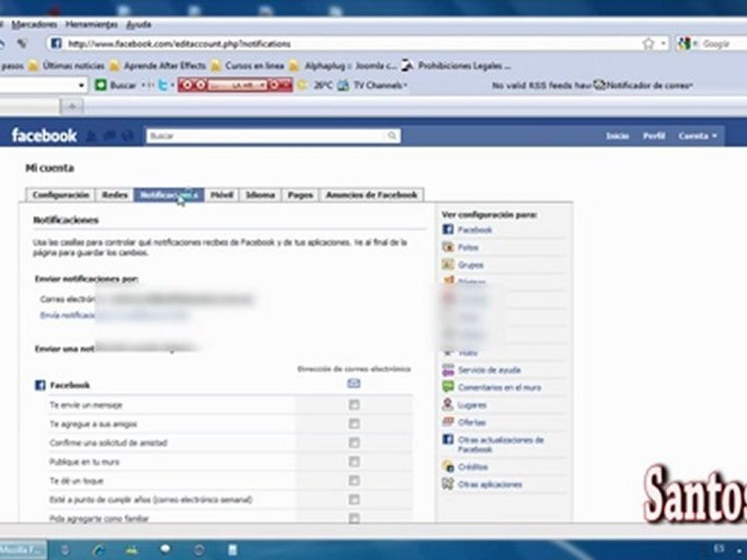The height and width of the screenshot is (560, 747).
Task: Click the search magnifier icon in Facebook search box
Action: 391,135
